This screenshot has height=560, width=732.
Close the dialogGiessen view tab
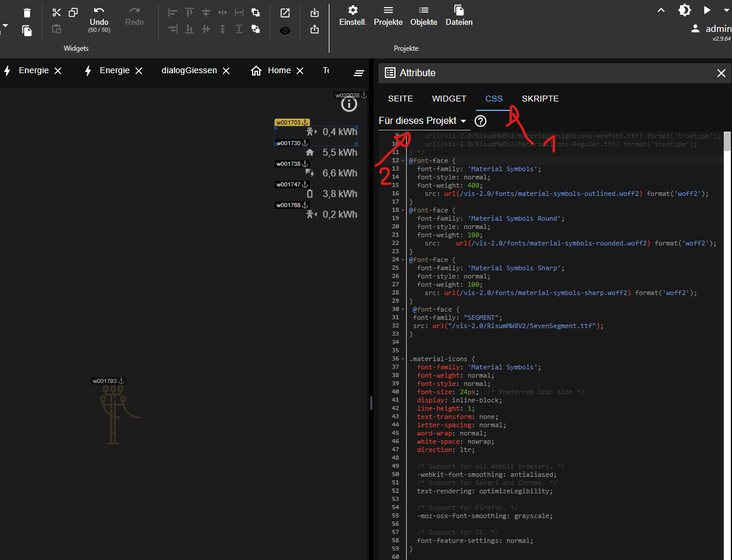227,71
